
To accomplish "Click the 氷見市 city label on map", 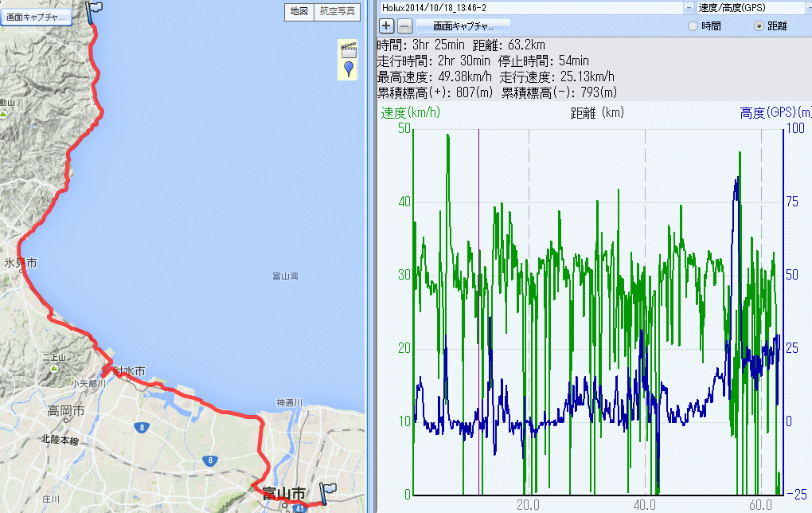I will coord(20,262).
